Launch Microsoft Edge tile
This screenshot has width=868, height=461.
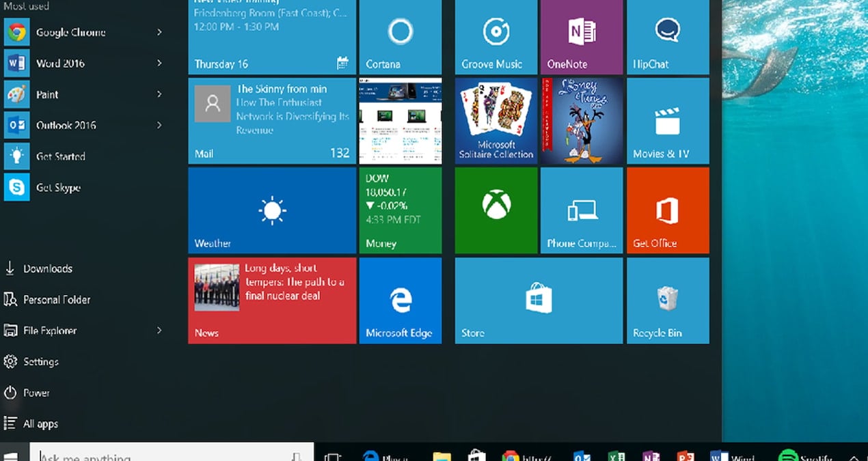400,301
